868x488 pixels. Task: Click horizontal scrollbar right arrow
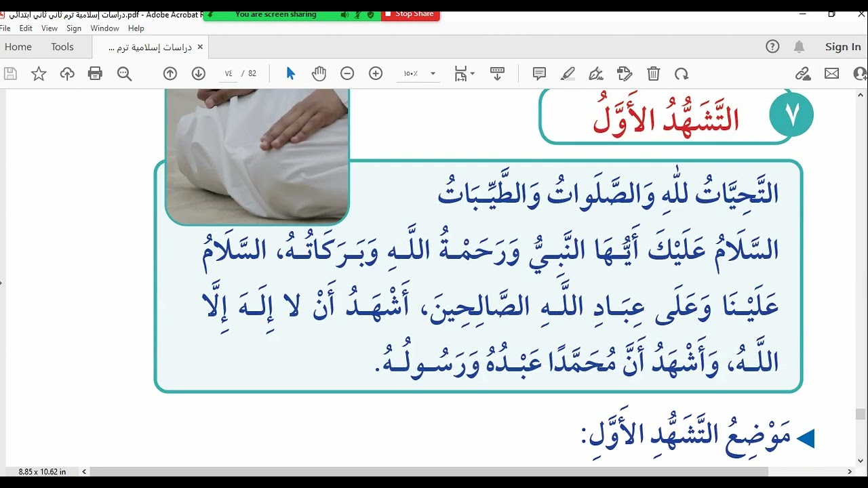(x=850, y=472)
